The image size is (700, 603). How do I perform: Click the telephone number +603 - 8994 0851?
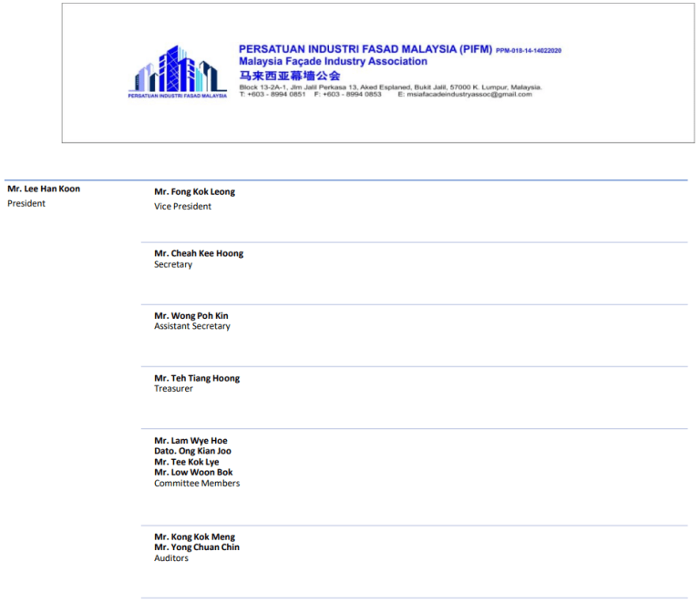pos(278,95)
